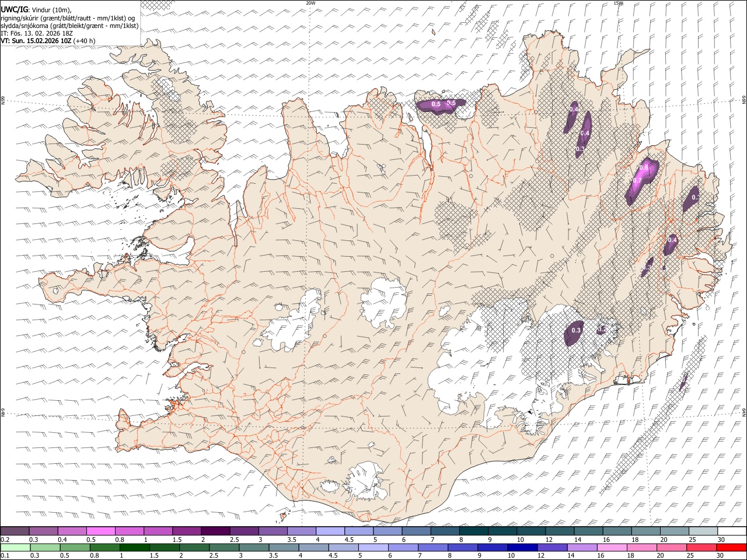Click the 'rigning/skúrir (grænt/blátt/rautt - mm/1klst) og' line

68,18
